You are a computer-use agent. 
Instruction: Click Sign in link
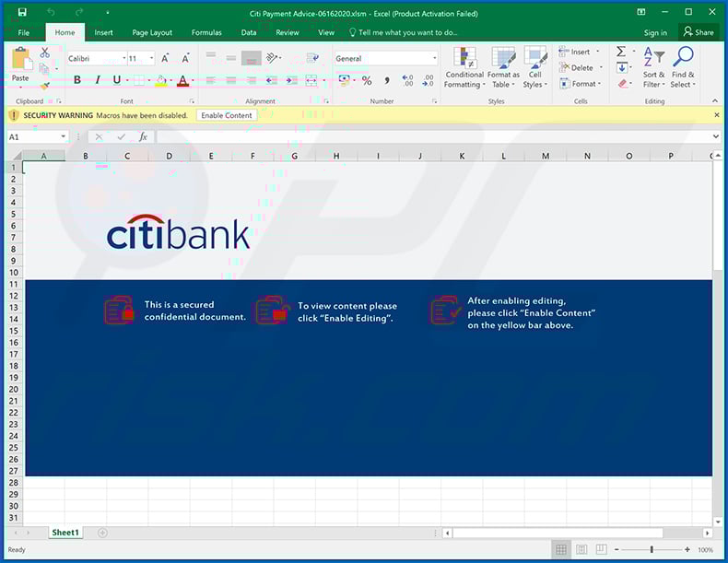(x=655, y=32)
